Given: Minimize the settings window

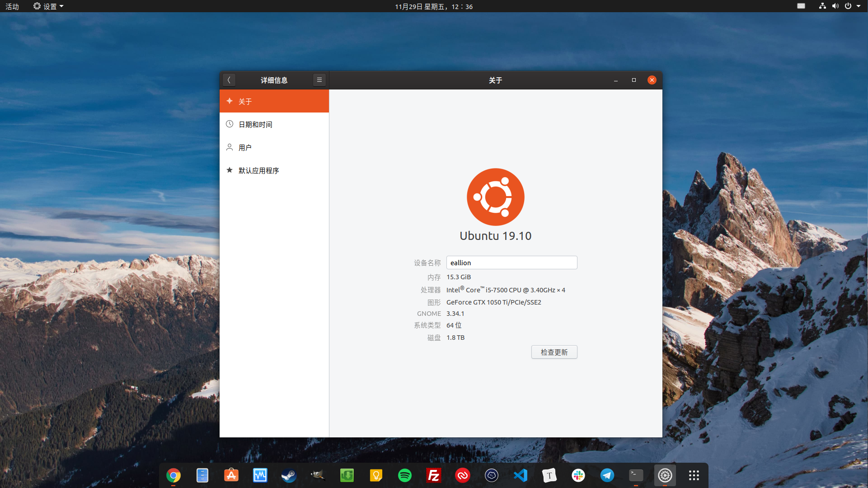Looking at the screenshot, I should point(616,80).
